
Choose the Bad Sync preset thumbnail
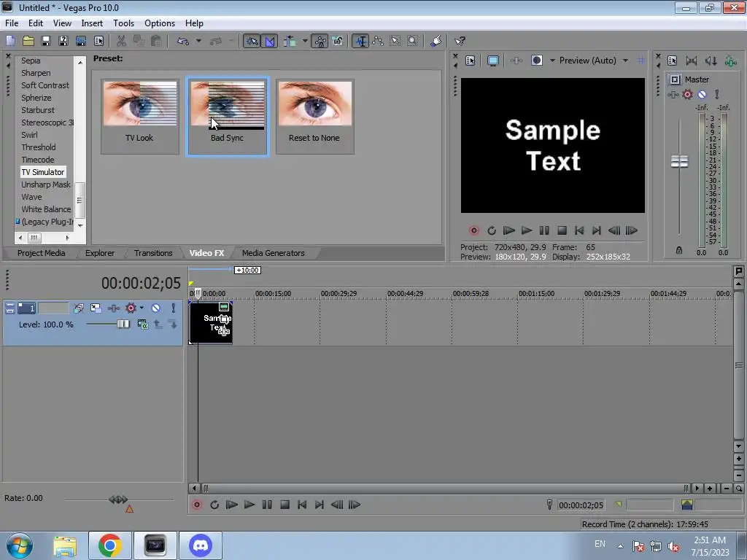pos(228,116)
